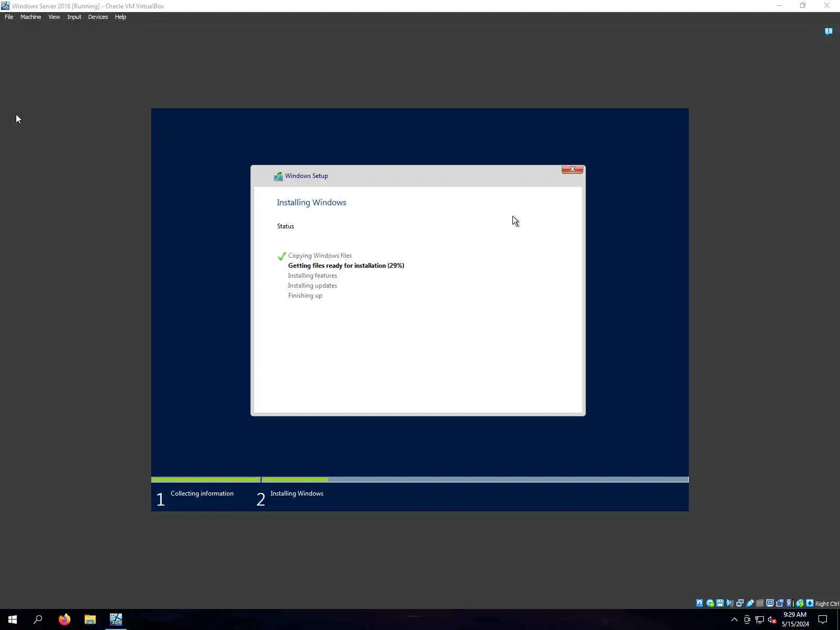Close the Windows Setup dialog

[x=572, y=169]
